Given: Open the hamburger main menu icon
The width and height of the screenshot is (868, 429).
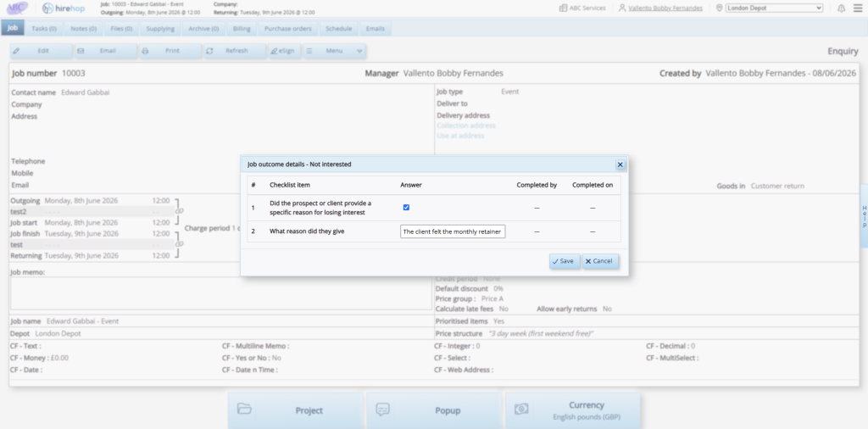Looking at the screenshot, I should click(858, 8).
